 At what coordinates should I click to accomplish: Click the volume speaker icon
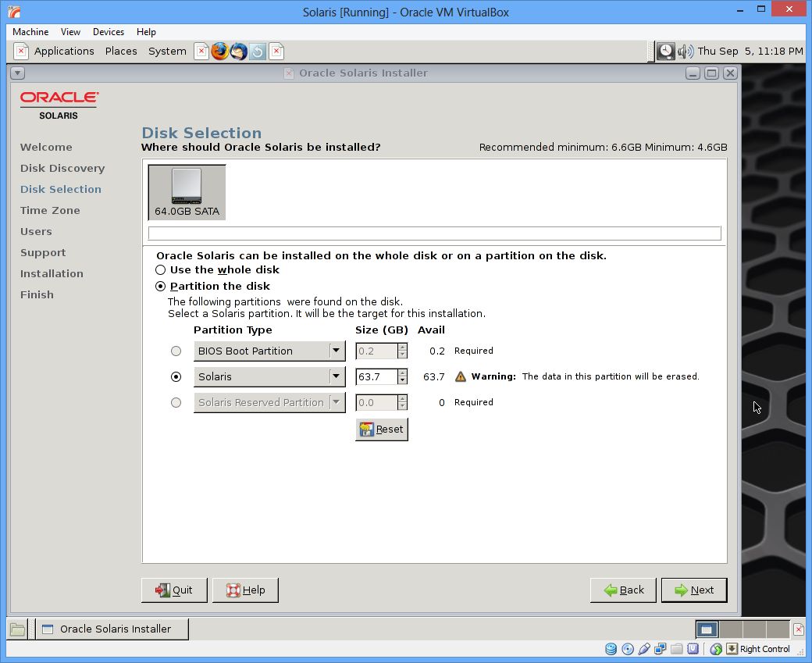686,52
